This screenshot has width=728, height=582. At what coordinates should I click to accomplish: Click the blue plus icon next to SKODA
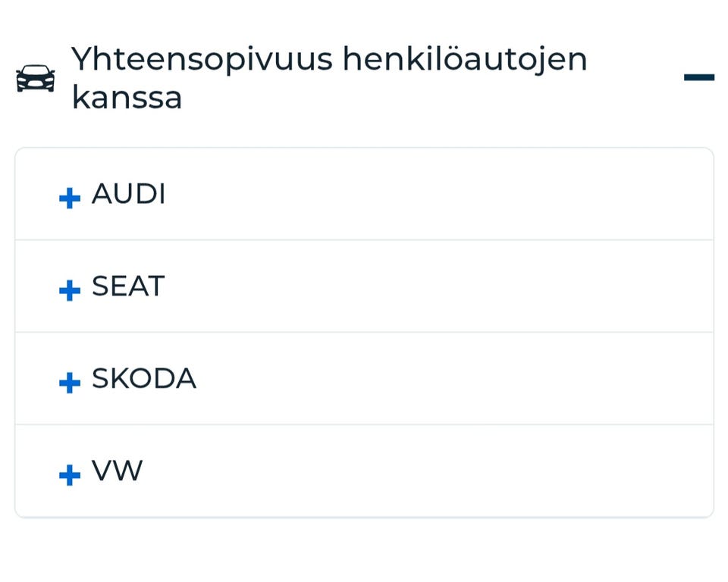pyautogui.click(x=70, y=382)
